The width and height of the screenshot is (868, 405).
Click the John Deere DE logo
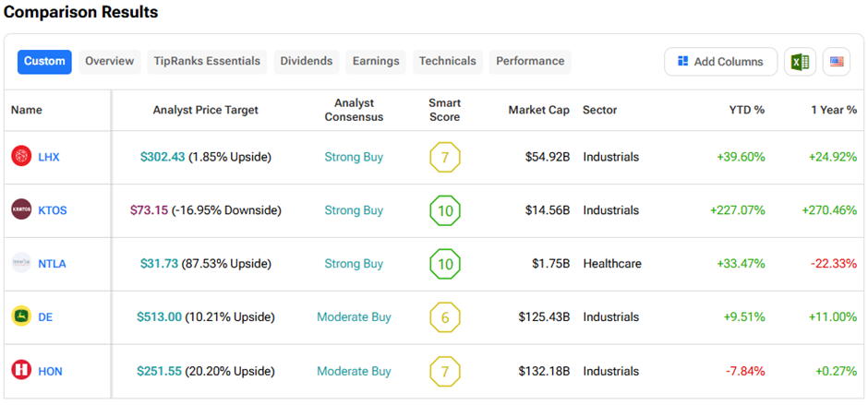(21, 317)
